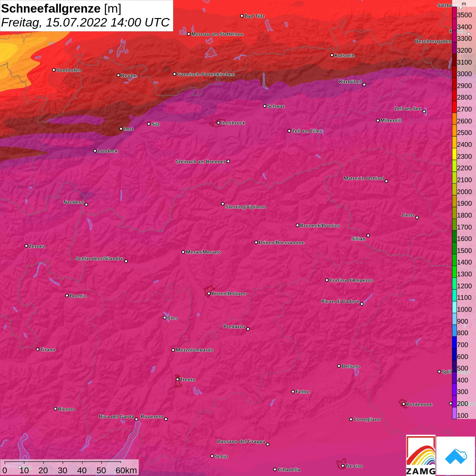Click the Cortina d'Ampezzo marker dot
This screenshot has height=476, width=476.
(x=327, y=280)
